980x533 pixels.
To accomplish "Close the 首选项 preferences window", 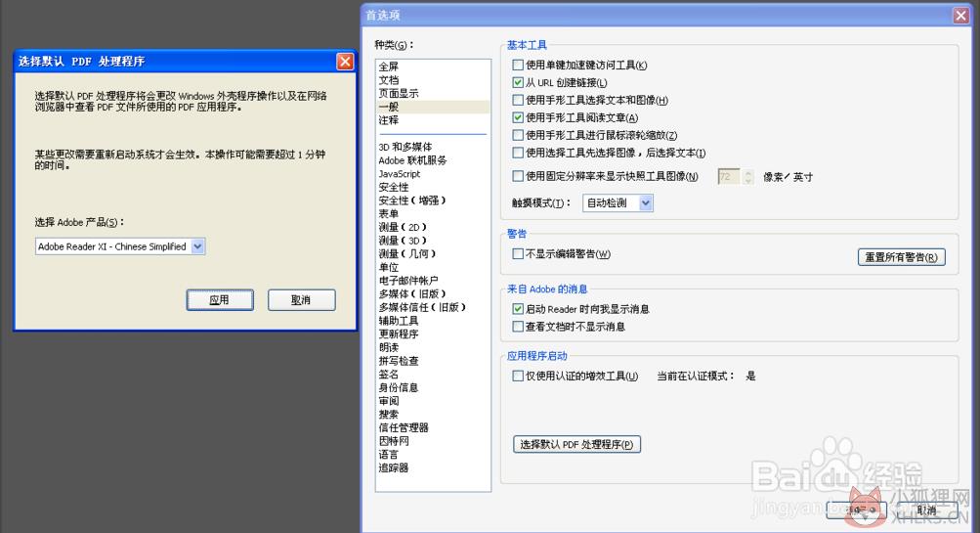I will 961,16.
